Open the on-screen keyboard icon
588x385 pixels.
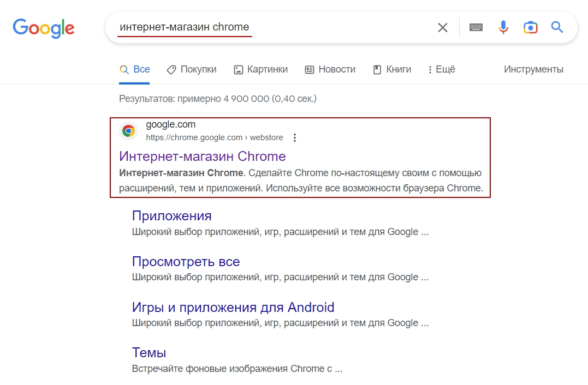[476, 27]
